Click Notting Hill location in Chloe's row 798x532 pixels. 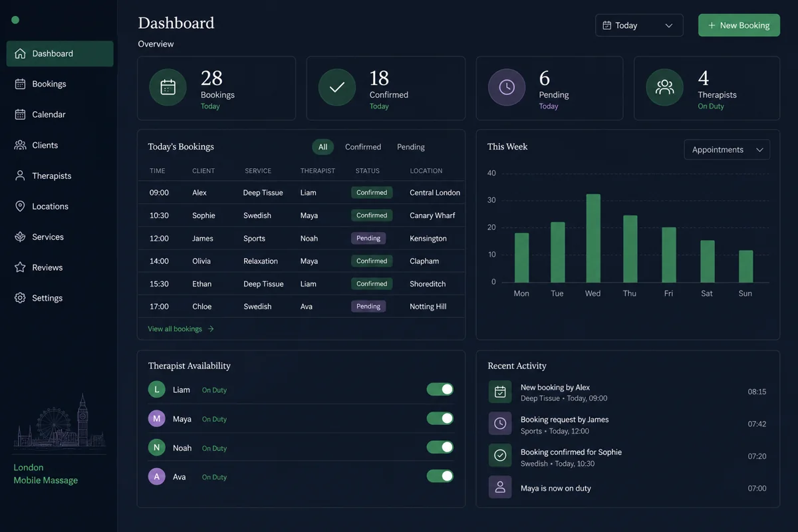428,307
